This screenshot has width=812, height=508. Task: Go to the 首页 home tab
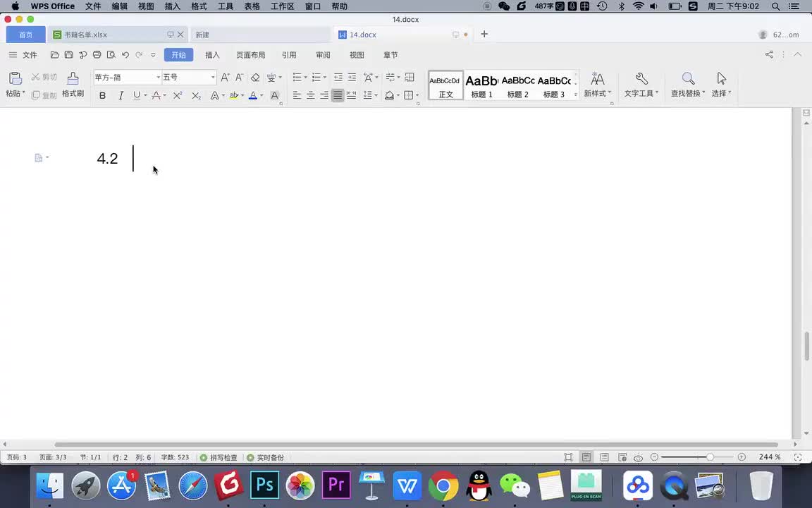(x=26, y=35)
